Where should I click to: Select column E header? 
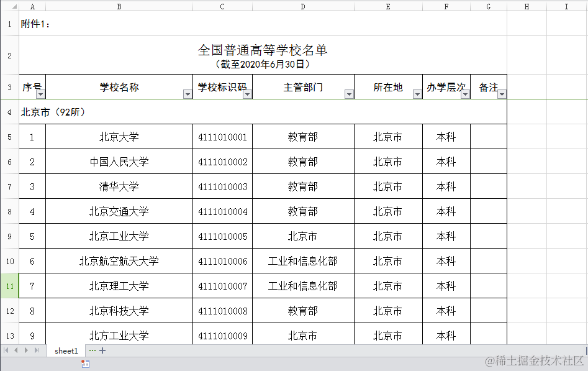tap(388, 6)
